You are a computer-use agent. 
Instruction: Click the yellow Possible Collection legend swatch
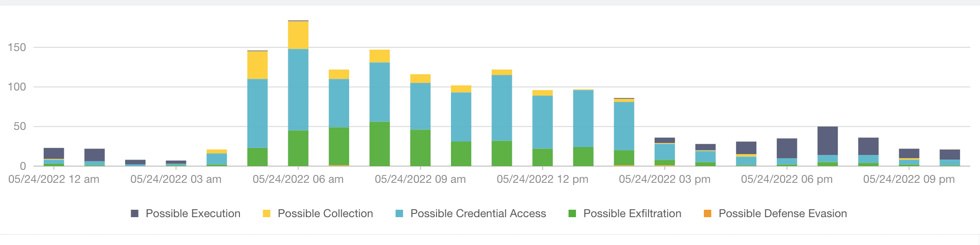pos(266,213)
